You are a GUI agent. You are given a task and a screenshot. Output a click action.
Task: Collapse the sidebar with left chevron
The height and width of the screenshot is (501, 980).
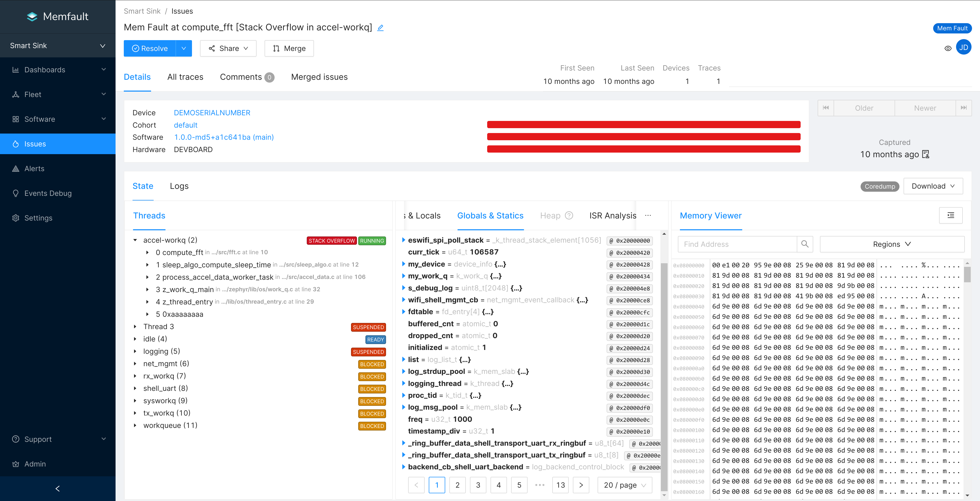(x=57, y=488)
